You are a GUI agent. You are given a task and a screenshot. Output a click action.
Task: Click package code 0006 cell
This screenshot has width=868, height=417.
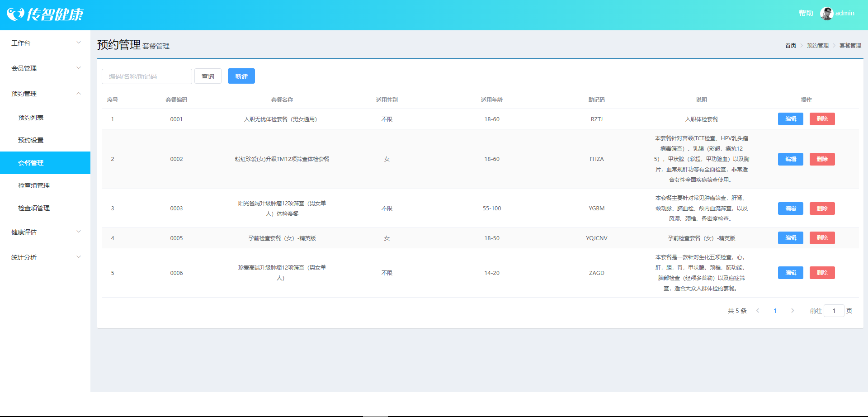[176, 273]
